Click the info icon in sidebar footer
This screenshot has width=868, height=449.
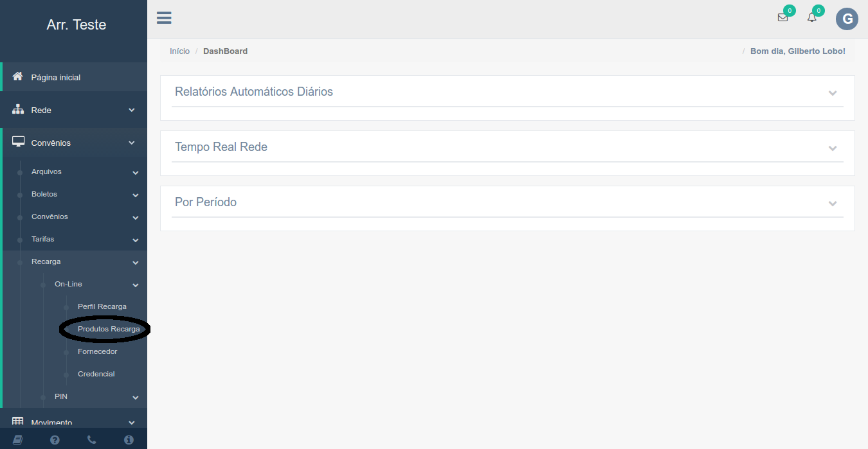click(x=129, y=440)
